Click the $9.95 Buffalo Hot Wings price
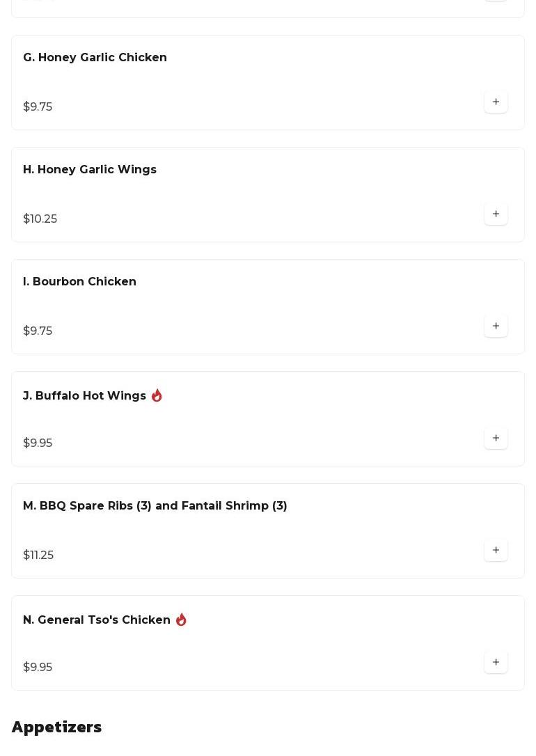Image resolution: width=536 pixels, height=756 pixels. tap(38, 443)
